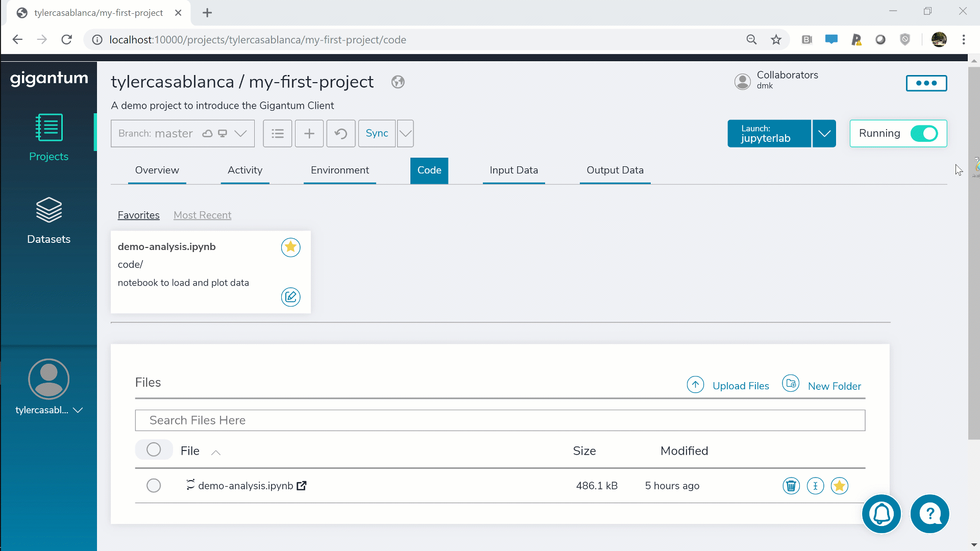Focus the Search Files Here field
The height and width of the screenshot is (551, 980).
click(500, 420)
